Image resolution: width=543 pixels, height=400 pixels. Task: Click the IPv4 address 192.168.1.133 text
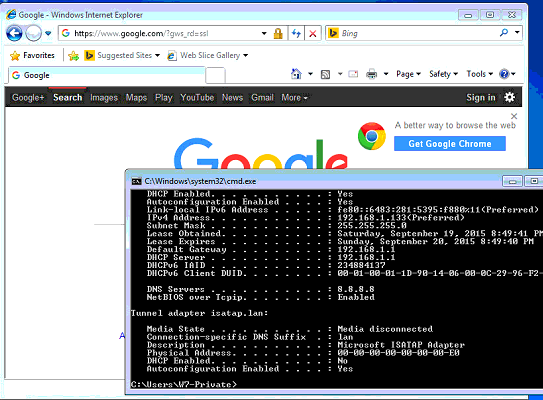401,218
